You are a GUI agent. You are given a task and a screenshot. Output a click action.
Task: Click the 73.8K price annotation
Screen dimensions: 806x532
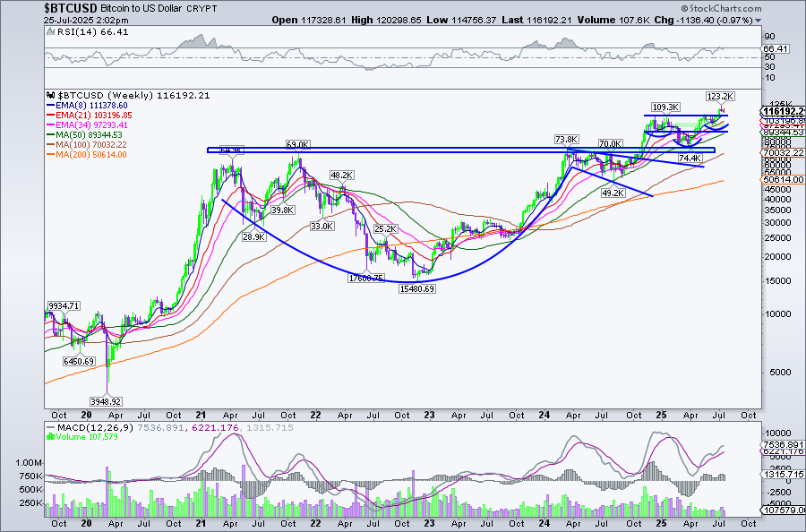tap(567, 140)
